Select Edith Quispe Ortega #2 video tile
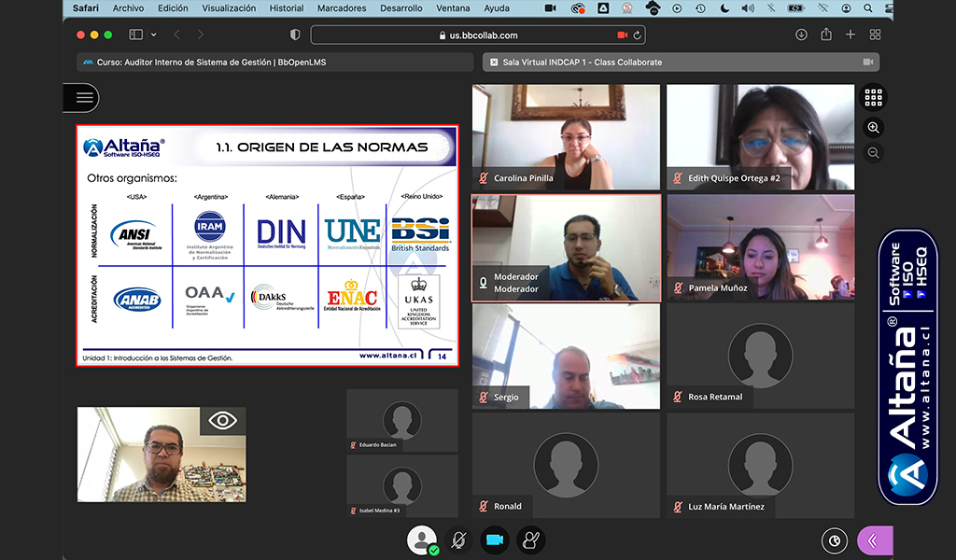The width and height of the screenshot is (956, 560). (x=760, y=137)
